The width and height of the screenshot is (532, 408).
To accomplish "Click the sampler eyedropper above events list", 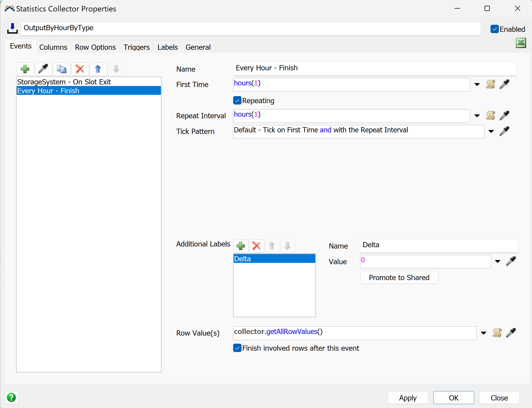I will point(43,69).
